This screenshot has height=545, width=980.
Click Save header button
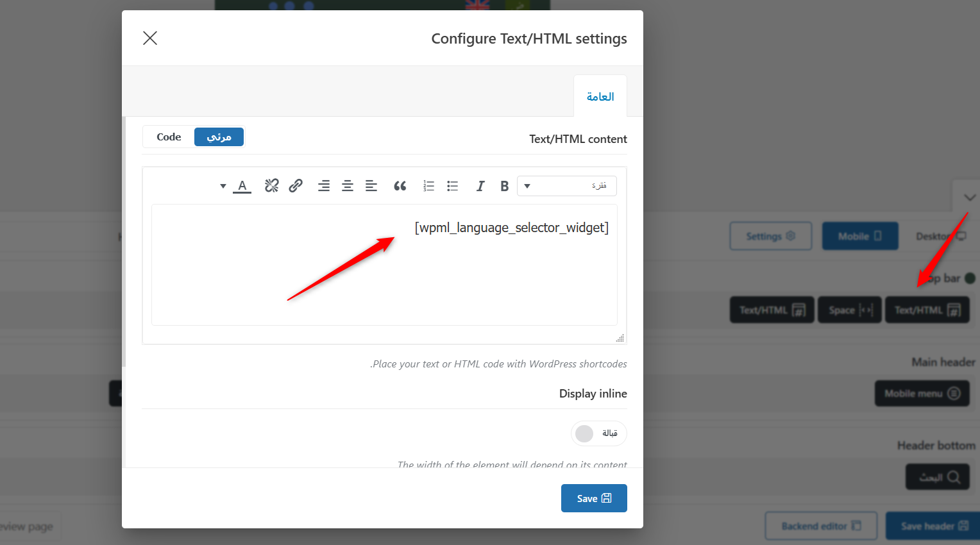coord(933,526)
